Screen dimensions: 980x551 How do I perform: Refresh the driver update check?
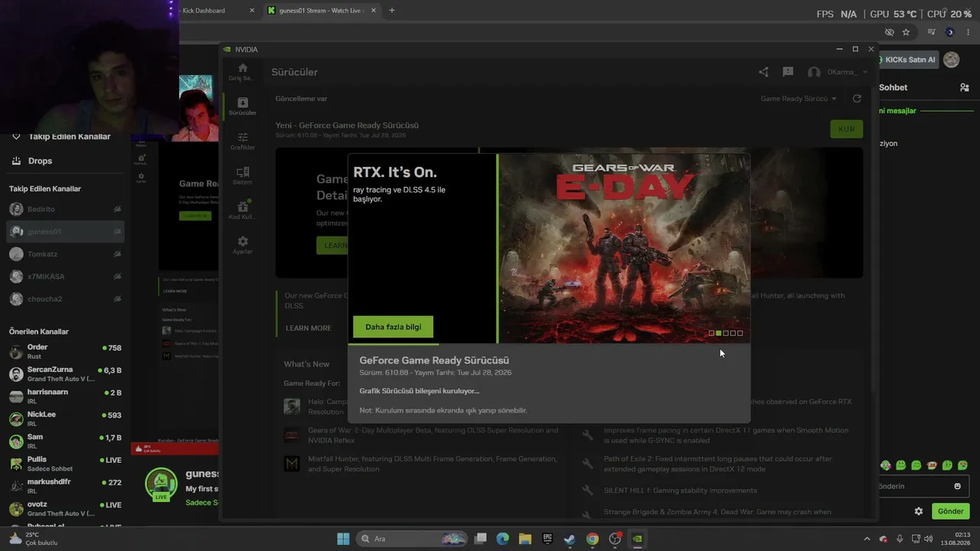click(857, 99)
